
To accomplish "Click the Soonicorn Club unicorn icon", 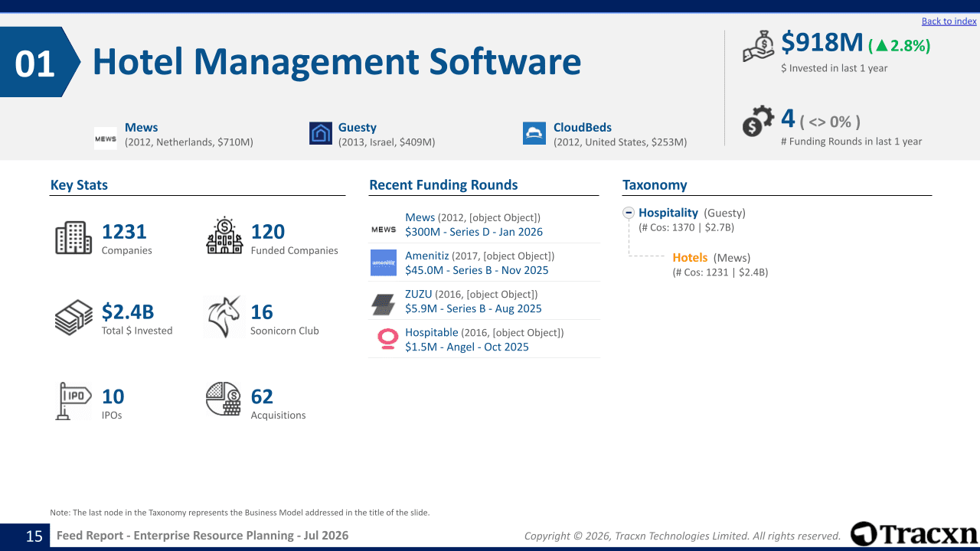I will [x=224, y=317].
